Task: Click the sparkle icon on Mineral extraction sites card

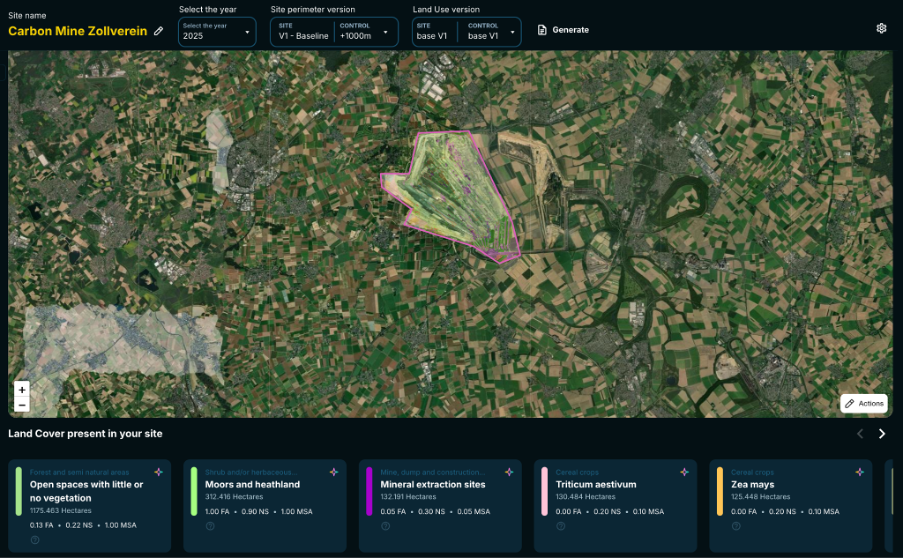Action: coord(508,472)
